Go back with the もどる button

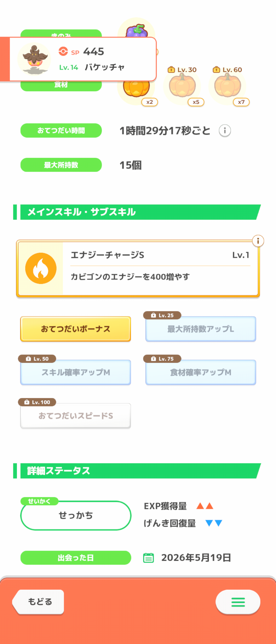click(38, 602)
